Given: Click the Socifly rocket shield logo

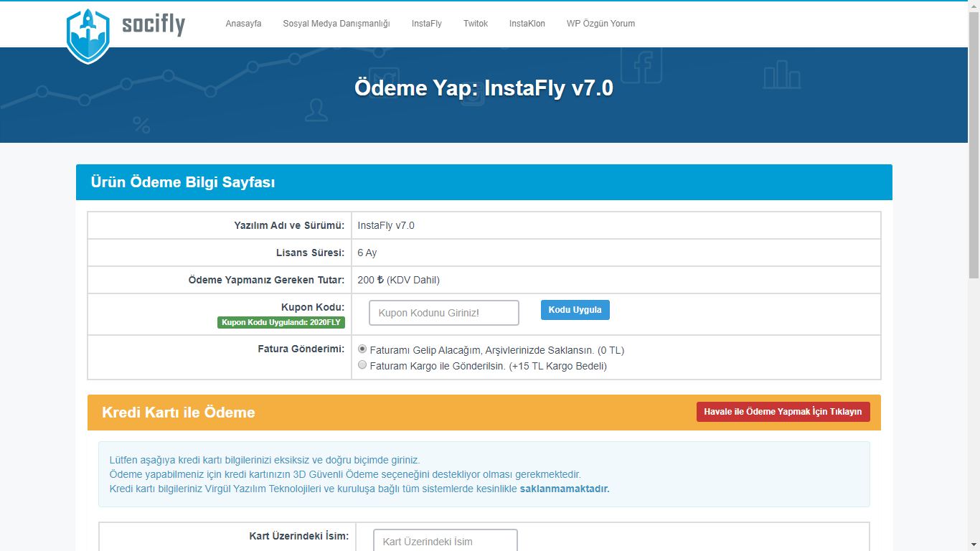Looking at the screenshot, I should [88, 36].
